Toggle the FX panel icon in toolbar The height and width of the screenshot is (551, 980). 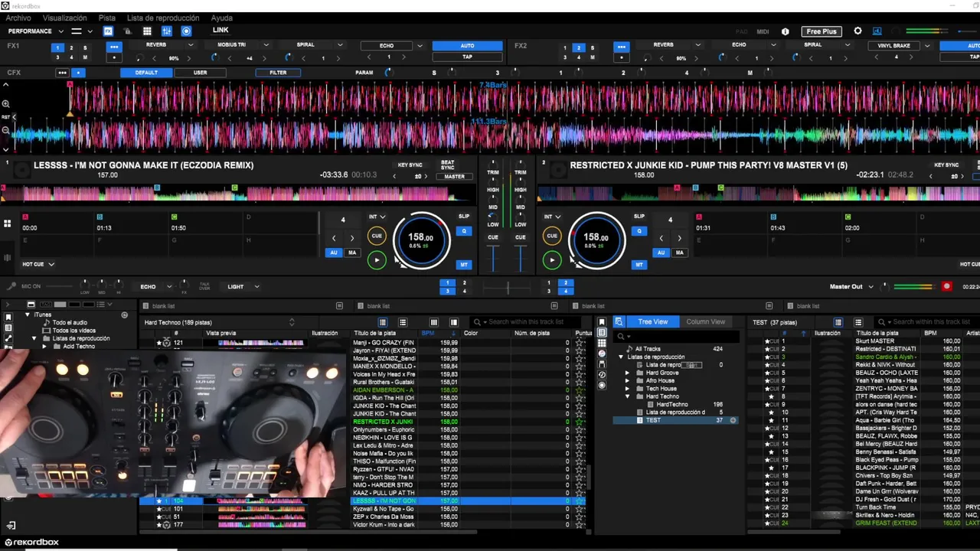[108, 31]
